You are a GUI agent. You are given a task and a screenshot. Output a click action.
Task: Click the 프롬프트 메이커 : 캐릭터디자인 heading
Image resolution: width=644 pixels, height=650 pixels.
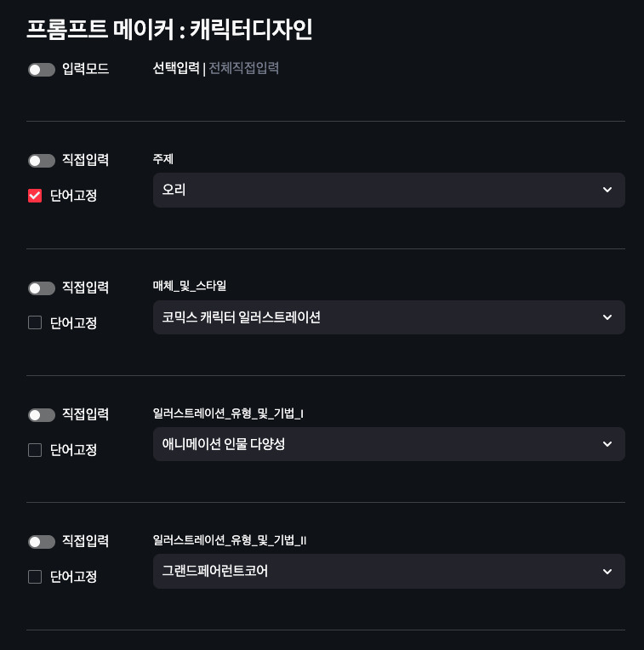[x=169, y=30]
